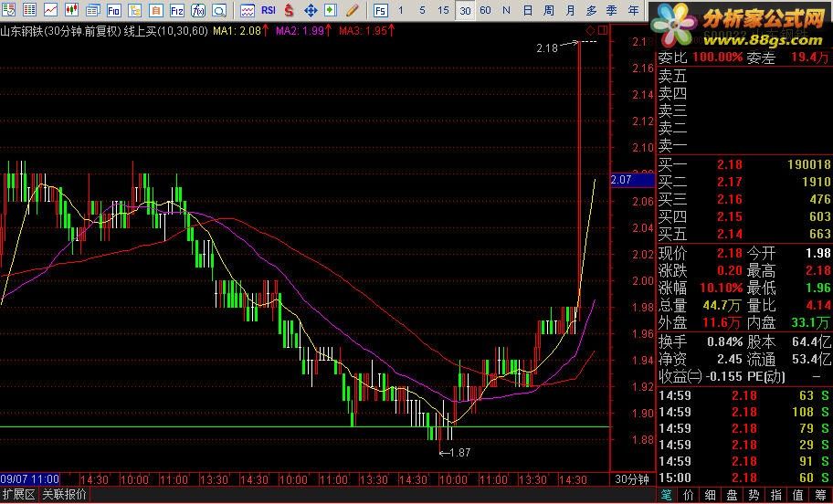Click the 涨幅 10.10% value
This screenshot has width=833, height=504.
[721, 289]
